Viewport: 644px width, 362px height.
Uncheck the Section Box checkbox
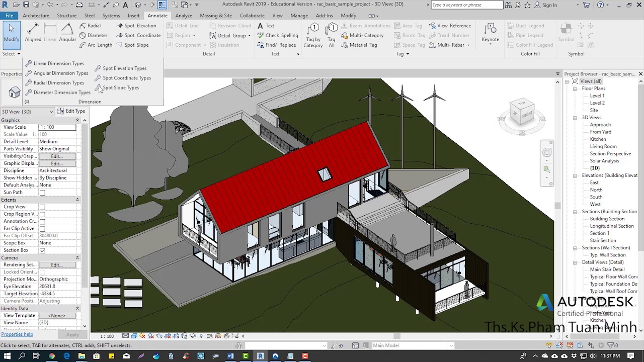[42, 250]
